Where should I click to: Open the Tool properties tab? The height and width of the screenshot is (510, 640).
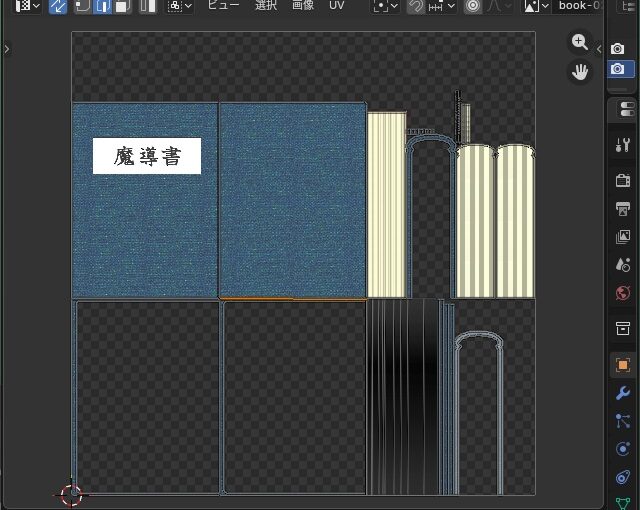pos(623,145)
